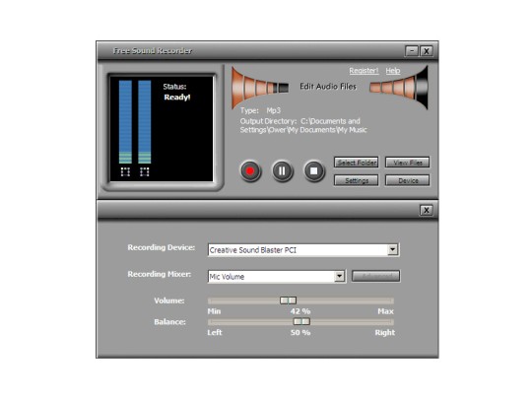Minimize the Free Sound Recorder window
532x399 pixels.
click(x=412, y=51)
